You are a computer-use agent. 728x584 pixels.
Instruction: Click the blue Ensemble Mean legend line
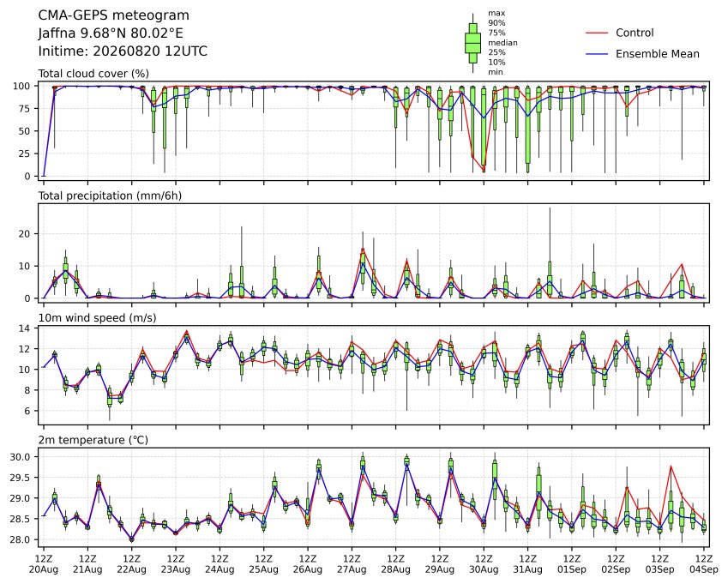597,54
